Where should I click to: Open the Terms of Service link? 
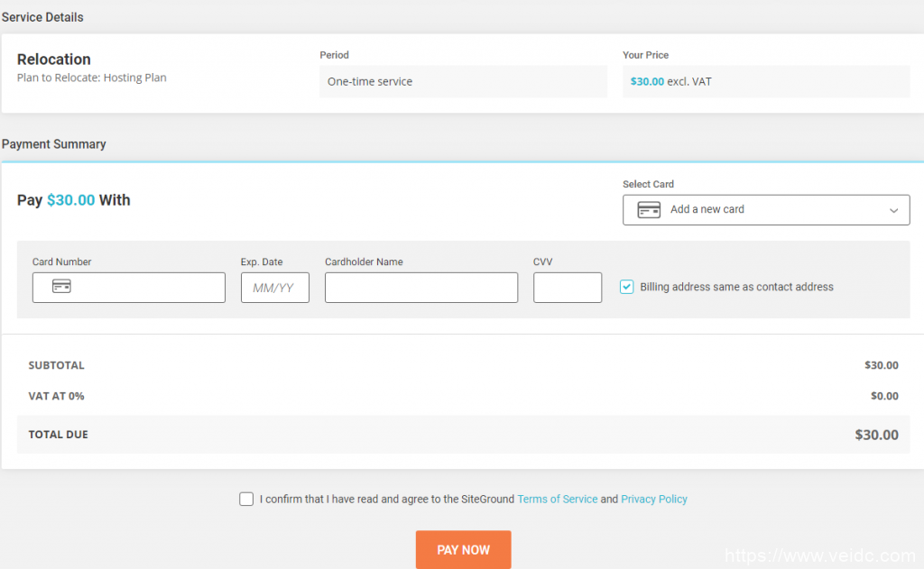coord(557,500)
